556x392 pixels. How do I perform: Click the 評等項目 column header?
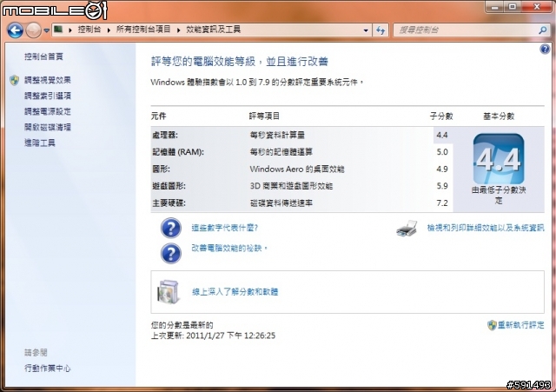(x=264, y=116)
